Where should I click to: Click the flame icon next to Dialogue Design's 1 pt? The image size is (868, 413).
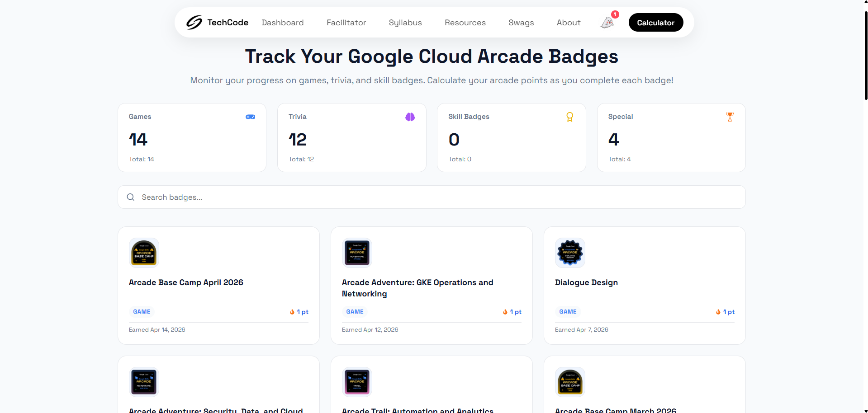tap(718, 312)
